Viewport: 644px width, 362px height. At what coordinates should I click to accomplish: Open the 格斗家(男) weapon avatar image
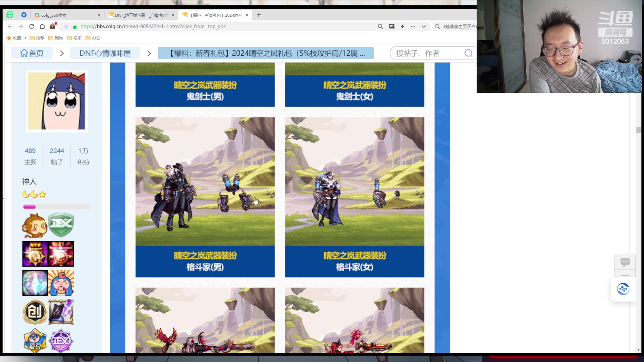(x=205, y=181)
